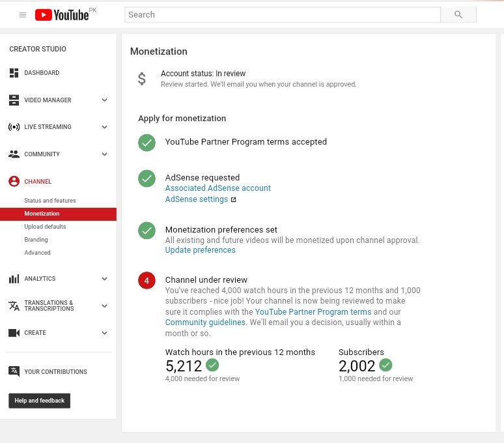The width and height of the screenshot is (504, 443).
Task: Click the 2,002 subscribers value
Action: pos(357,366)
